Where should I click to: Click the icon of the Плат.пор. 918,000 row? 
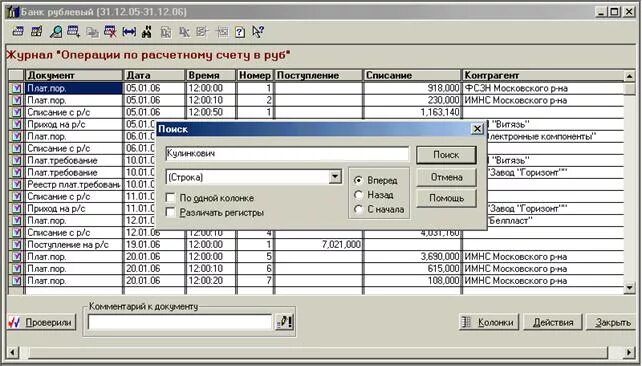pos(16,88)
